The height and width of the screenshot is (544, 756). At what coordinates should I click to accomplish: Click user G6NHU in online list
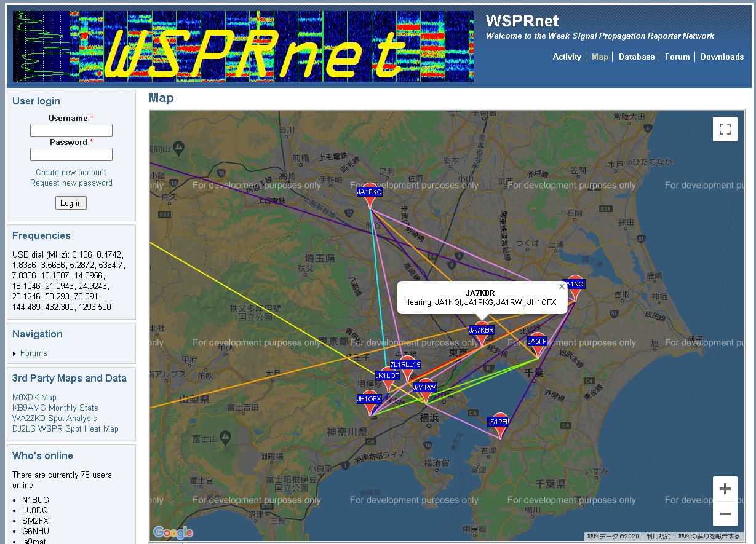[x=36, y=532]
